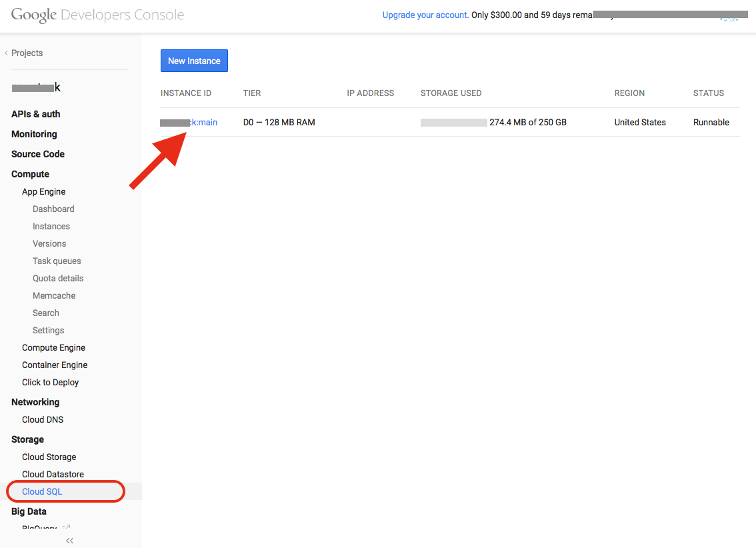Image resolution: width=756 pixels, height=548 pixels.
Task: Click the REGION column header
Action: pos(629,93)
